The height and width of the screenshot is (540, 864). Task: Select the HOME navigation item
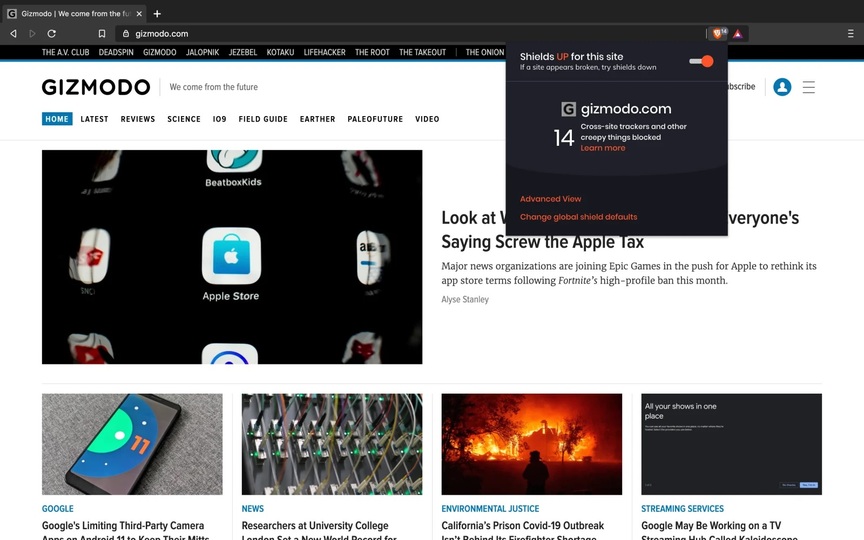57,119
